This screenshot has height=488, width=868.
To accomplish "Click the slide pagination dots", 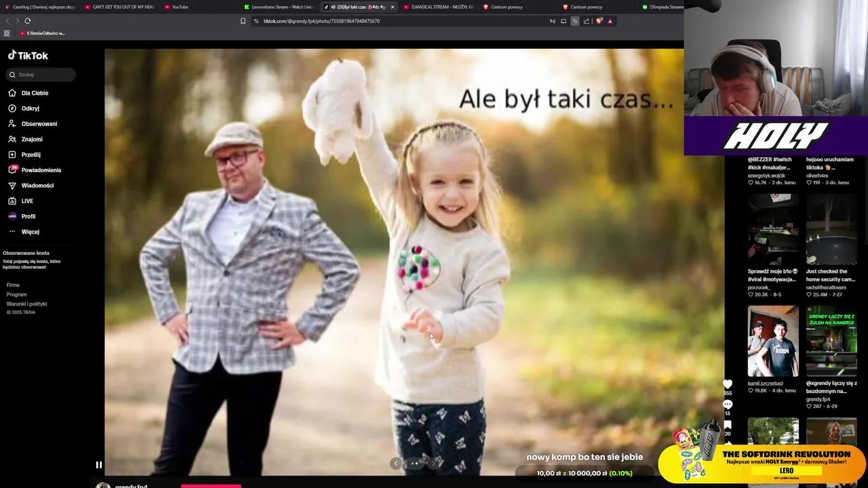I will [x=415, y=464].
